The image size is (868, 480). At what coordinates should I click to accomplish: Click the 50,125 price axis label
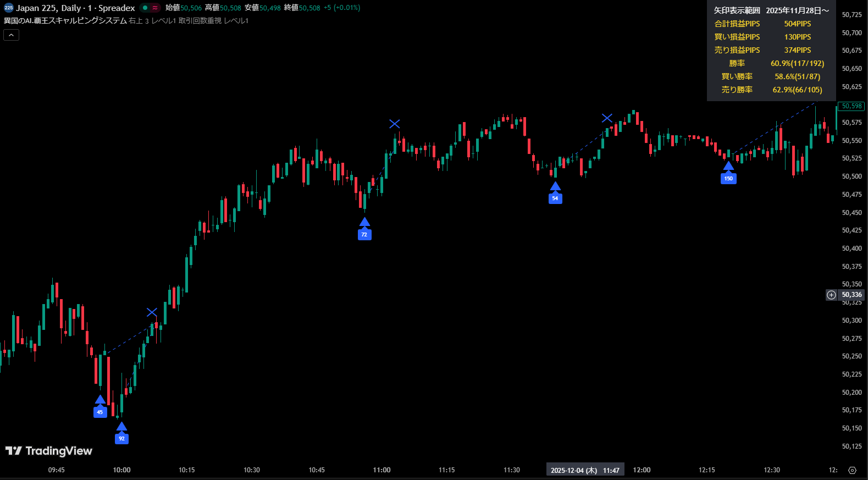[852, 446]
